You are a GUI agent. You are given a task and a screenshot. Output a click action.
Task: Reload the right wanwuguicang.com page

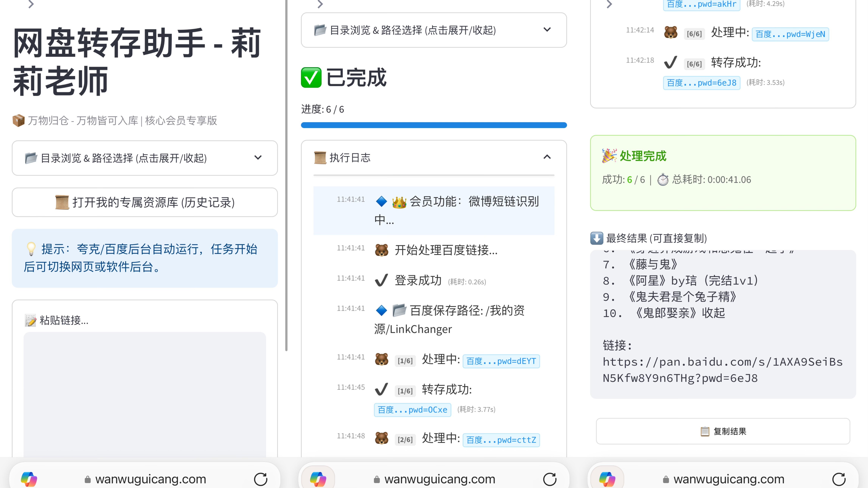pos(839,479)
